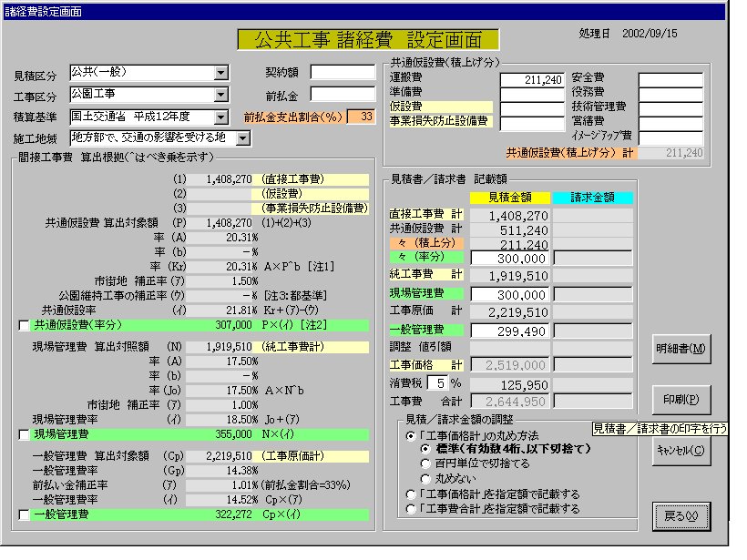Open the 工事区分 dropdown arrow
Image resolution: width=747 pixels, height=560 pixels.
[x=220, y=95]
